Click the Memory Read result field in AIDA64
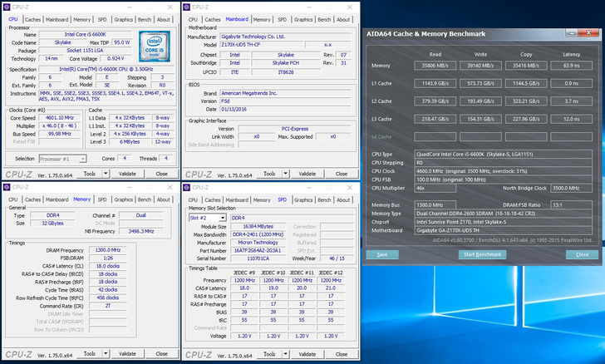 coord(435,65)
